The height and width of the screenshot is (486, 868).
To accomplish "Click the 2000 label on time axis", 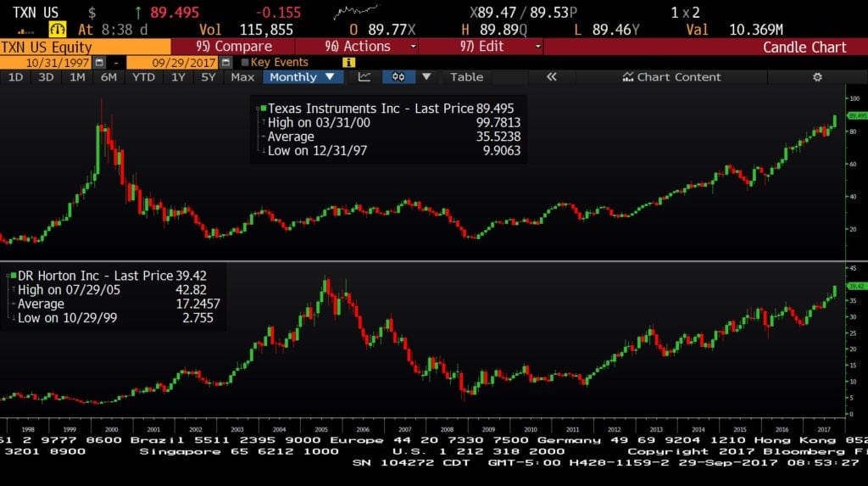I will click(x=111, y=429).
